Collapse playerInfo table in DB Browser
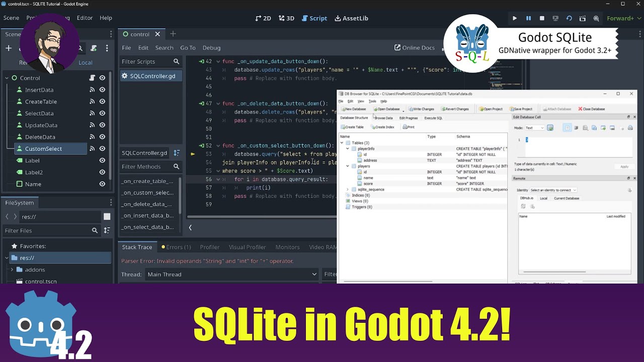Screen dimensions: 644x362 (347, 149)
